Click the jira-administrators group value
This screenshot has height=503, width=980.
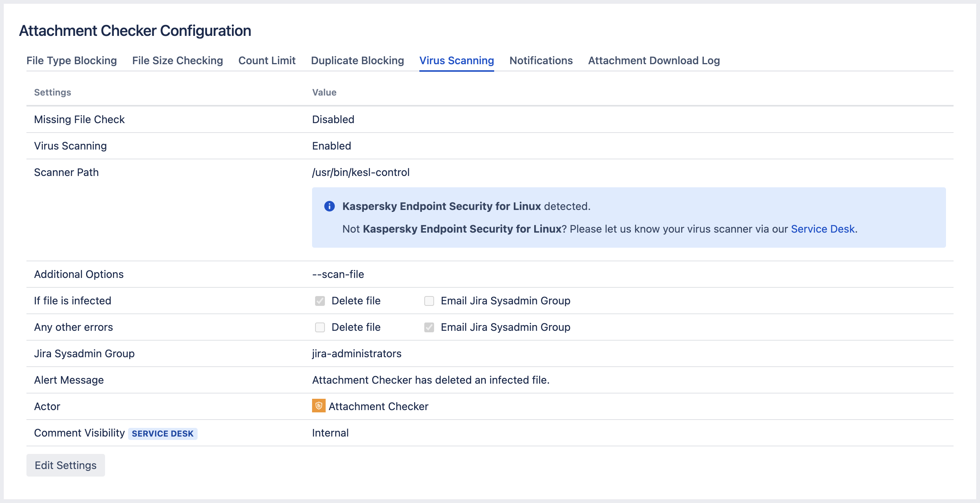coord(357,353)
